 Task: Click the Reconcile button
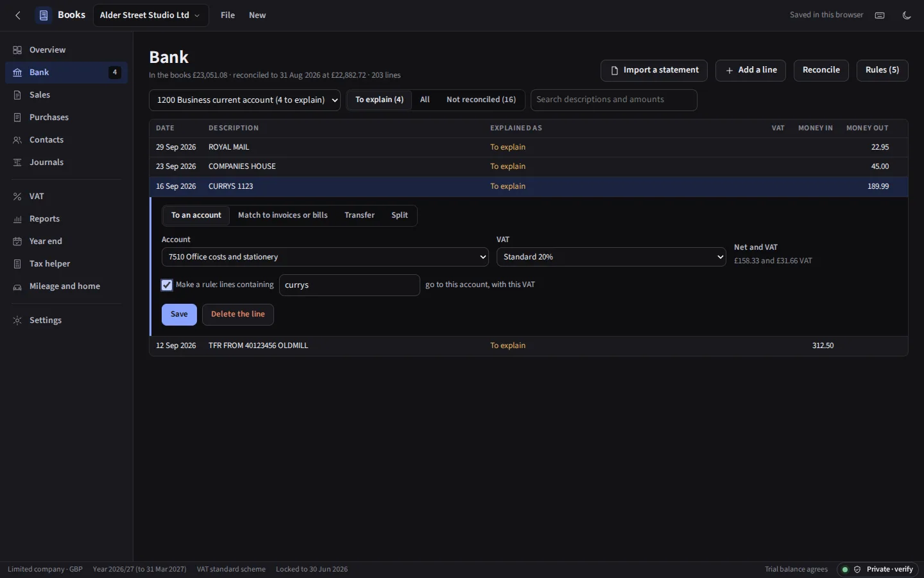tap(821, 71)
